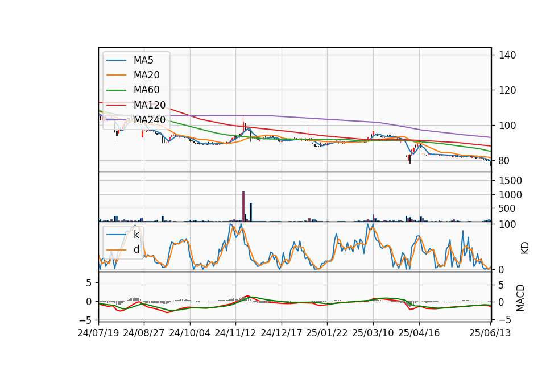Click the right-side MACD 0 tick label
The height and width of the screenshot is (392, 546).
pos(502,302)
